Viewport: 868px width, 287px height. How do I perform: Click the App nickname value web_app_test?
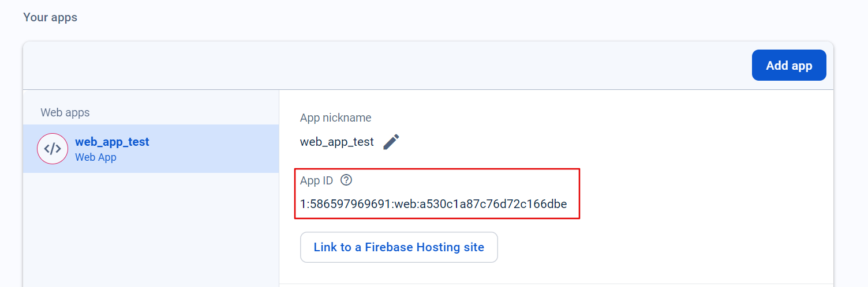337,142
